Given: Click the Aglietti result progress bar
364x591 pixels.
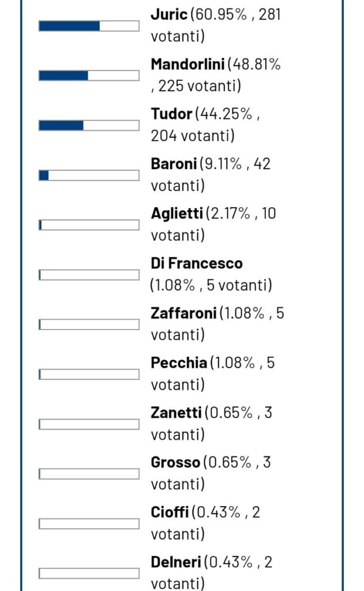Looking at the screenshot, I should [89, 225].
